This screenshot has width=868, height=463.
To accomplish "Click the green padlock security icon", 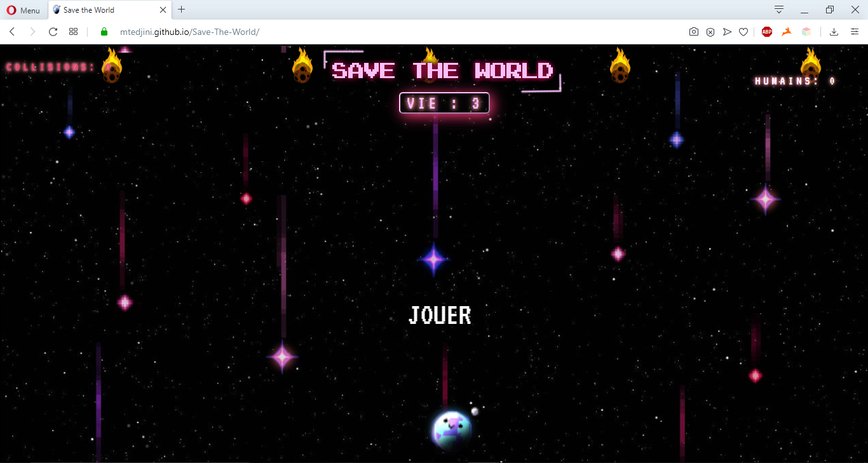I will click(105, 32).
